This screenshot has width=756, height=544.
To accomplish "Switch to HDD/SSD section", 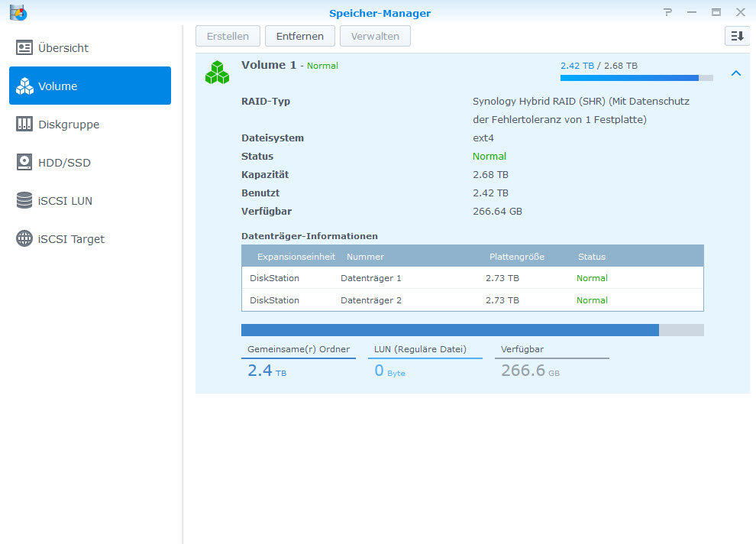I will click(64, 163).
